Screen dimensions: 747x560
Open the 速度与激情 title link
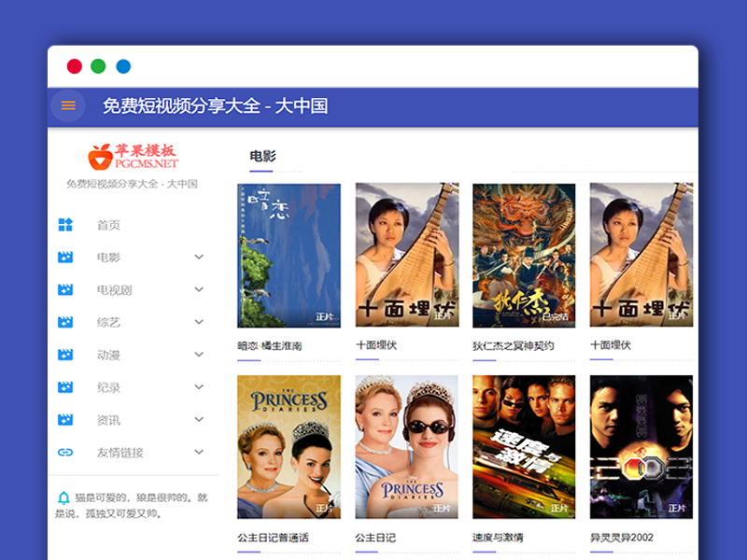(498, 538)
